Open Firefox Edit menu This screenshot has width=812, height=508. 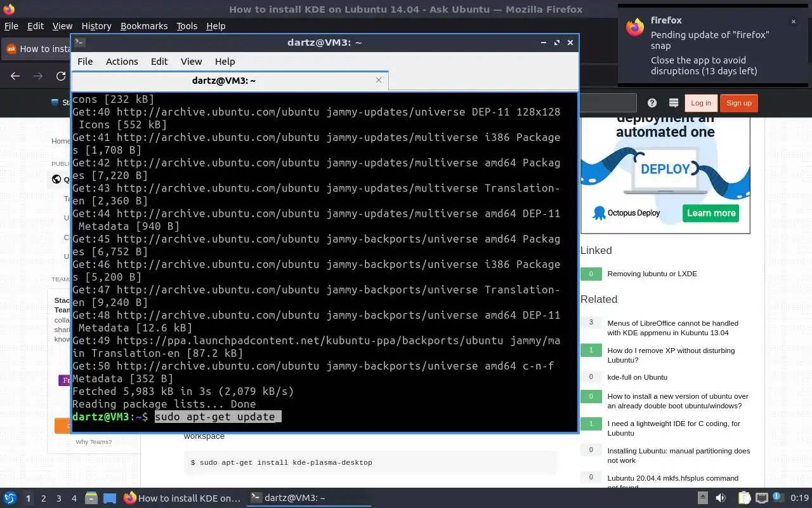pos(36,26)
